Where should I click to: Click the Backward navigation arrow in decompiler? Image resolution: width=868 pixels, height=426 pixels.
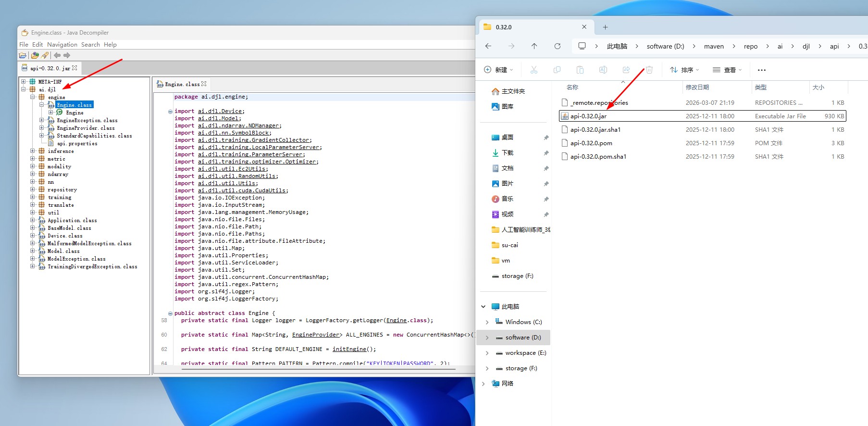[57, 55]
